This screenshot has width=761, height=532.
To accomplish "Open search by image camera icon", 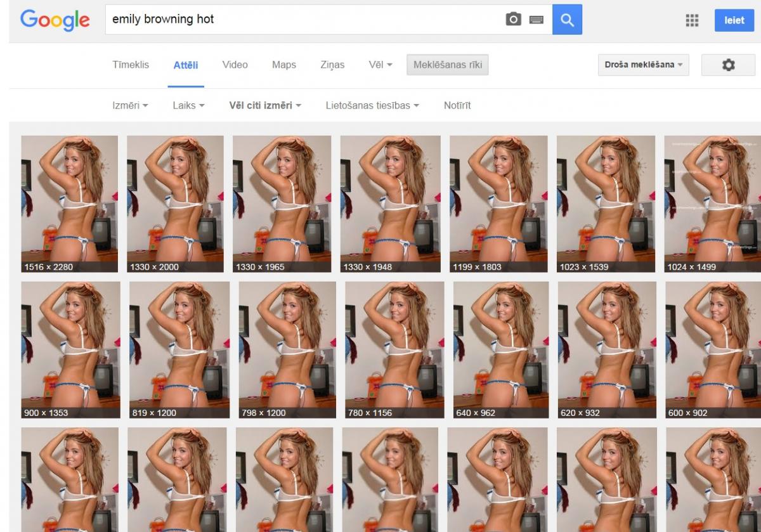I will pos(513,20).
